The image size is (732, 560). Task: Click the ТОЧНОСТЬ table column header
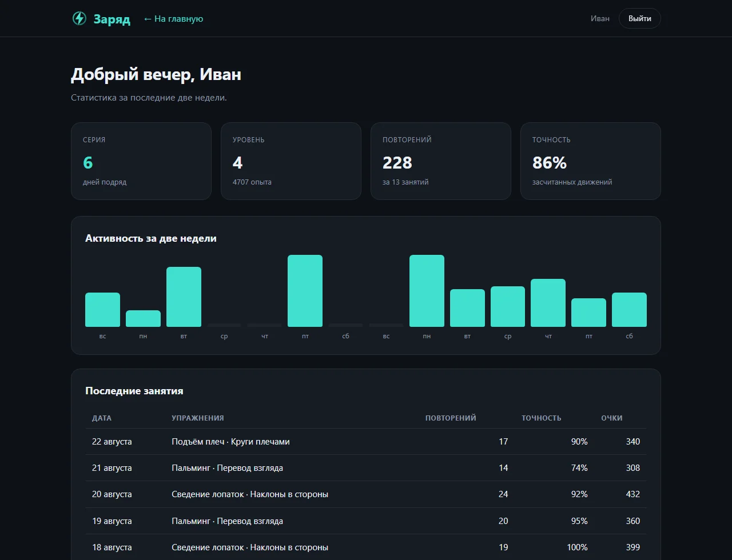coord(542,418)
